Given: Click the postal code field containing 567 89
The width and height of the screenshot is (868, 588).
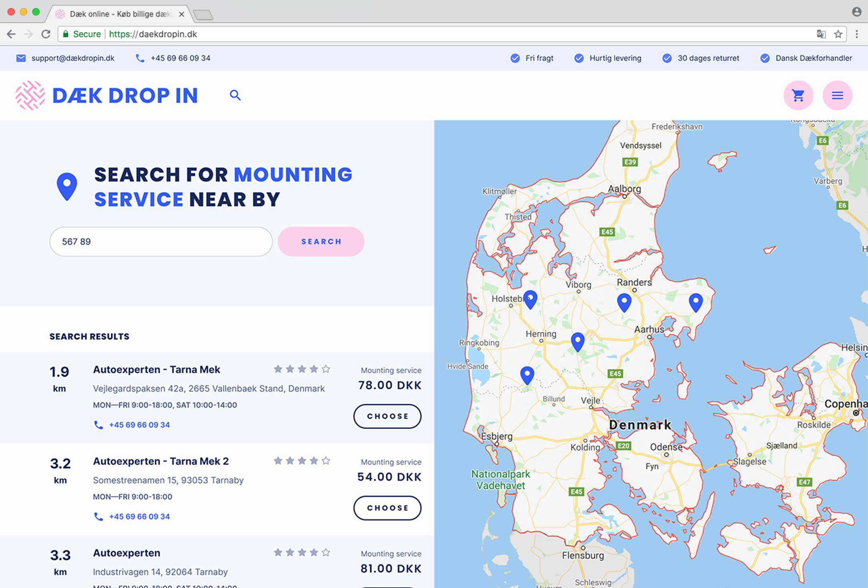Looking at the screenshot, I should [x=161, y=241].
